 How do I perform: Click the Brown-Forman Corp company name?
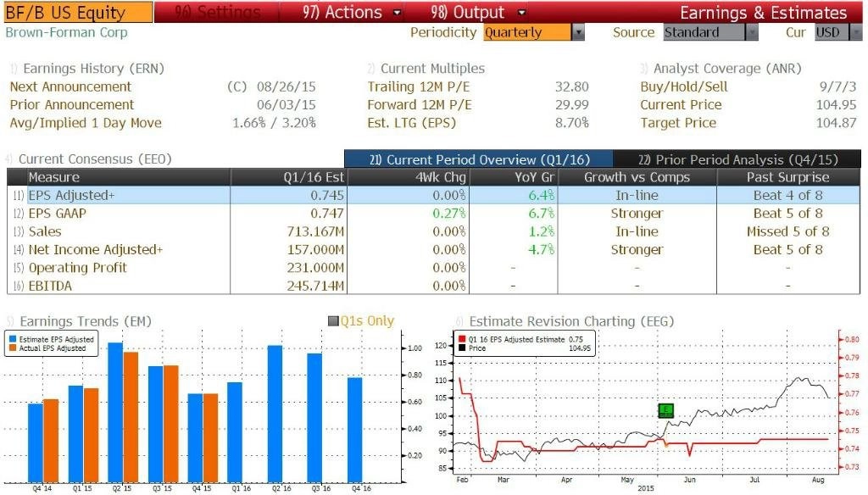pyautogui.click(x=66, y=33)
